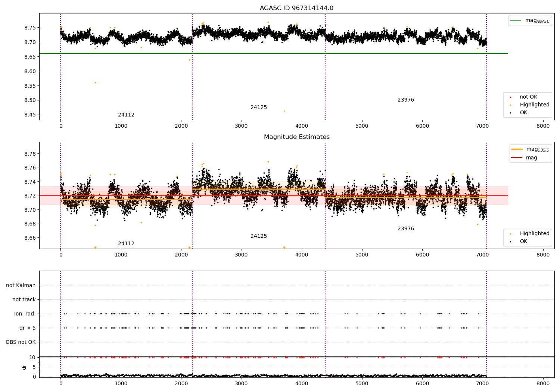Click 'Highlighted' in the middle plot legend
This screenshot has width=560, height=392.
point(535,234)
